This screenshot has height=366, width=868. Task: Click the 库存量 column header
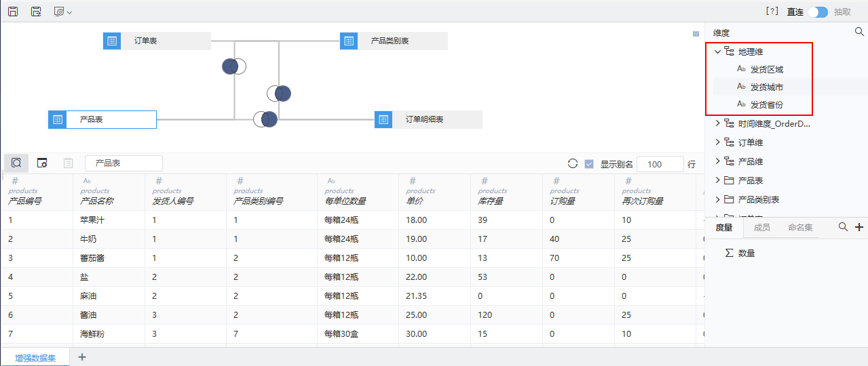(491, 201)
